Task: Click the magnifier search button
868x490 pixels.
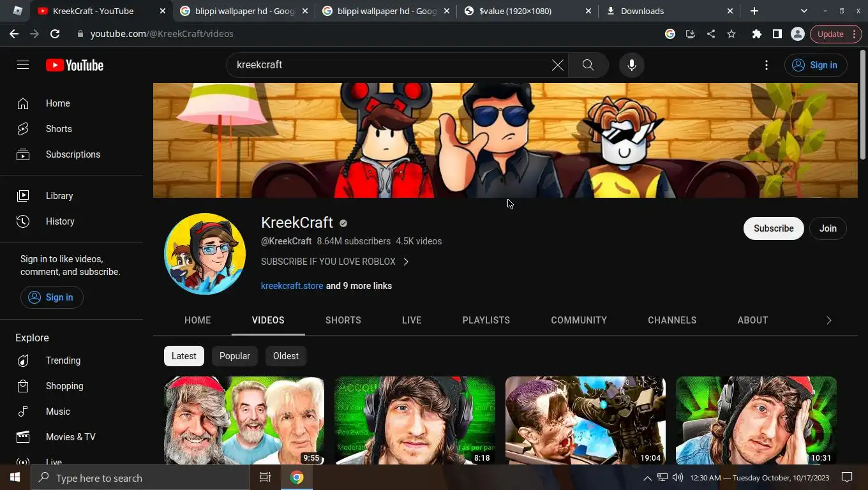Action: tap(588, 64)
